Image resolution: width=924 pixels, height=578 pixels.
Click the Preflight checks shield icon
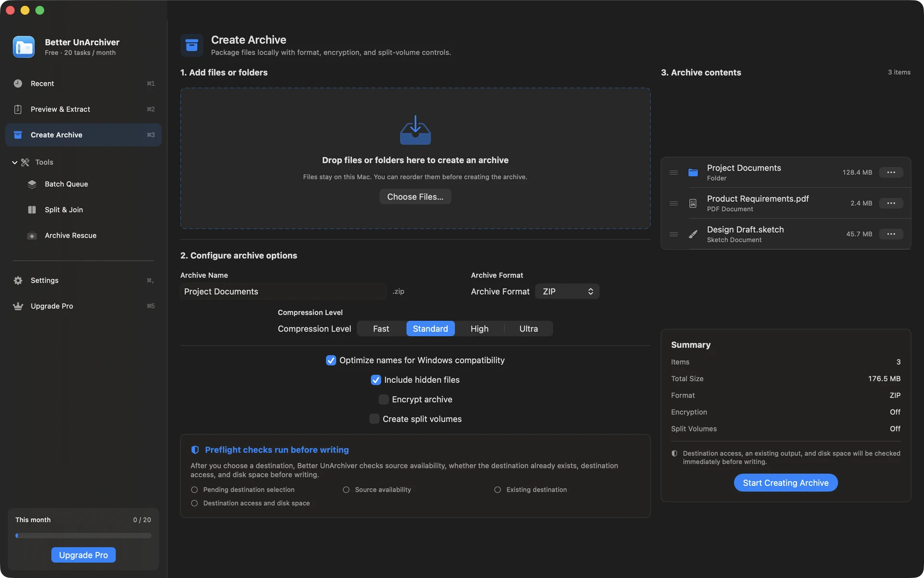click(195, 450)
